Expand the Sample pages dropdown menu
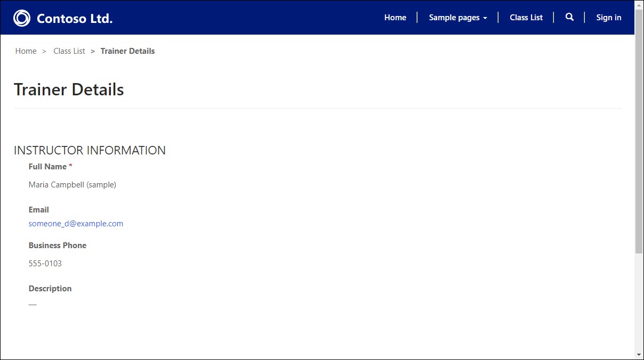Image resolution: width=644 pixels, height=360 pixels. coord(457,18)
